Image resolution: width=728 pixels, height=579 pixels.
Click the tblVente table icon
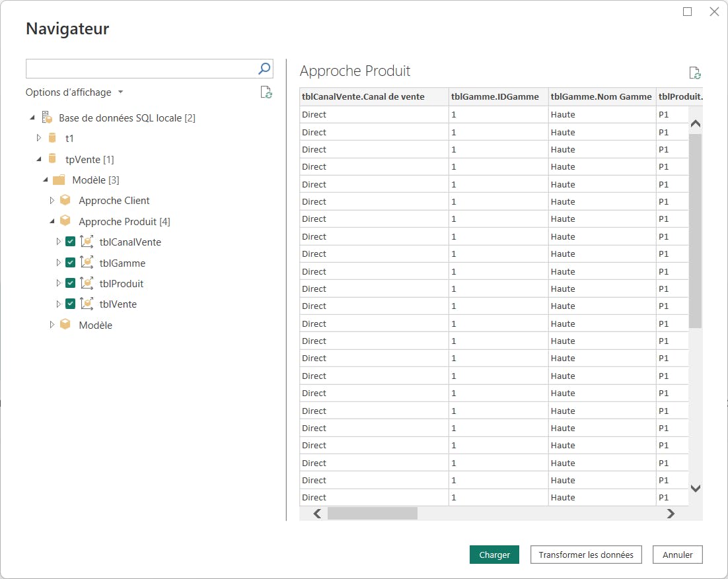(87, 304)
